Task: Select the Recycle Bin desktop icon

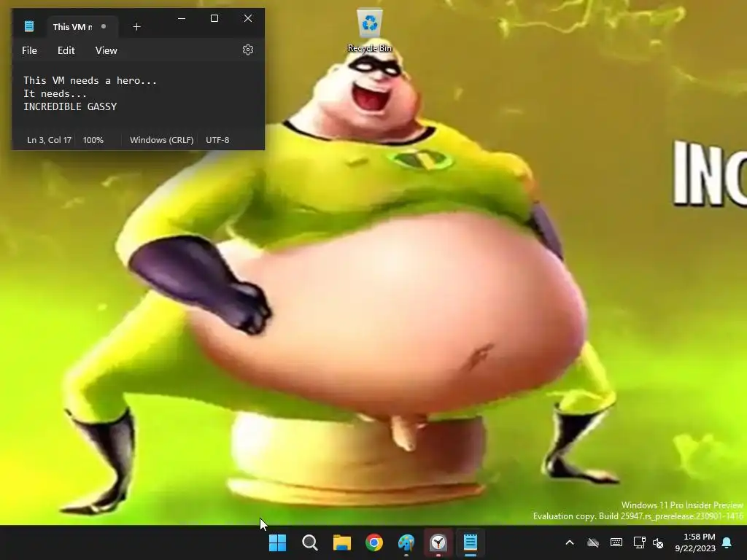Action: coord(370,31)
